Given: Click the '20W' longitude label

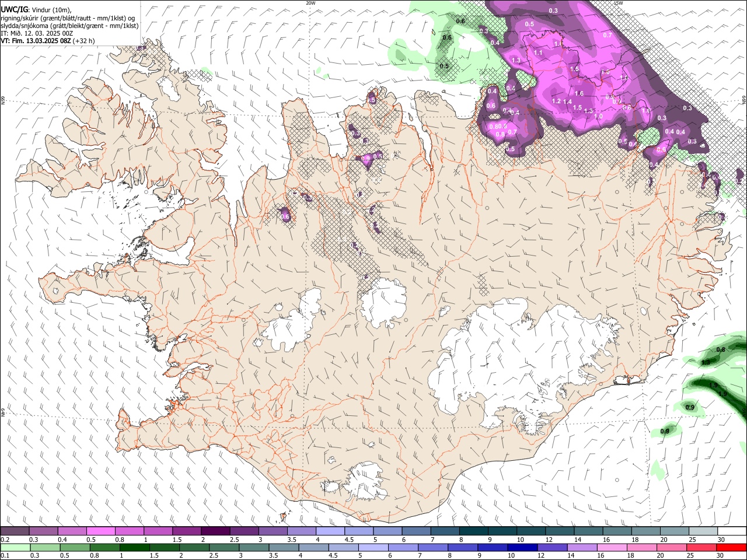Looking at the screenshot, I should pyautogui.click(x=311, y=3).
